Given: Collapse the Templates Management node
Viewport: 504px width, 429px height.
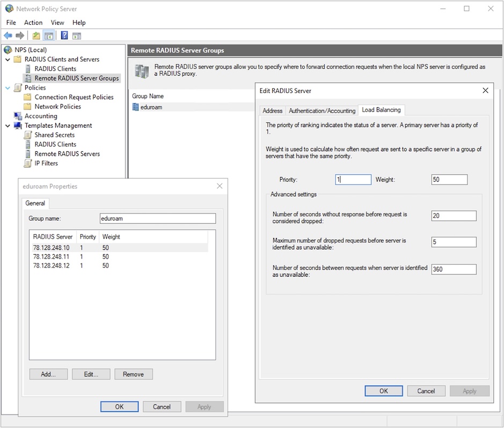Looking at the screenshot, I should pyautogui.click(x=8, y=125).
